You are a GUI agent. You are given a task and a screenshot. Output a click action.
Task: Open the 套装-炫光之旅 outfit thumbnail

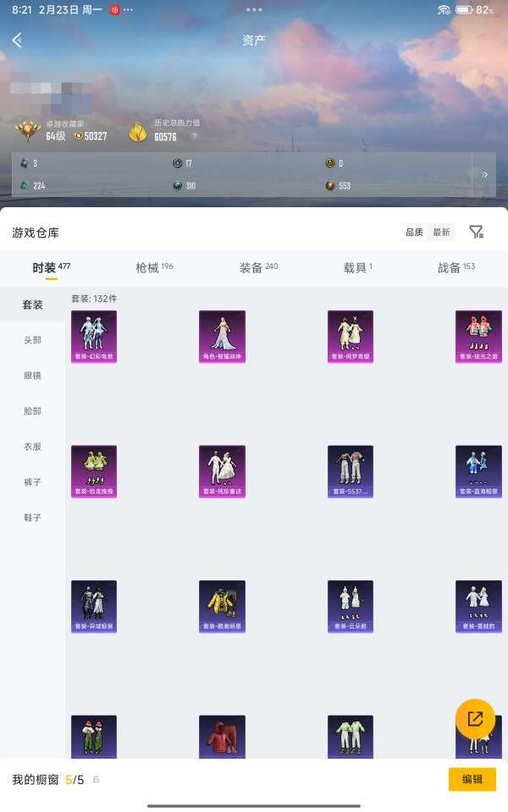click(x=478, y=337)
